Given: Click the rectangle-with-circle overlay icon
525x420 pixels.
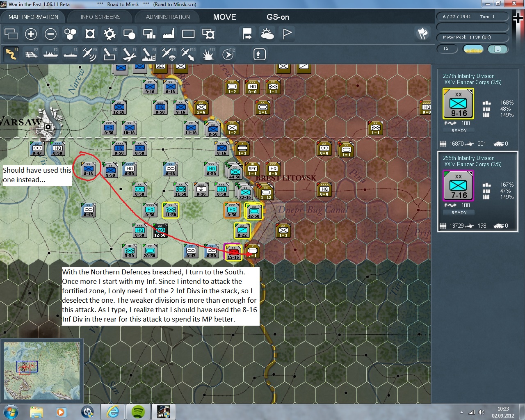Looking at the screenshot, I should click(x=129, y=34).
